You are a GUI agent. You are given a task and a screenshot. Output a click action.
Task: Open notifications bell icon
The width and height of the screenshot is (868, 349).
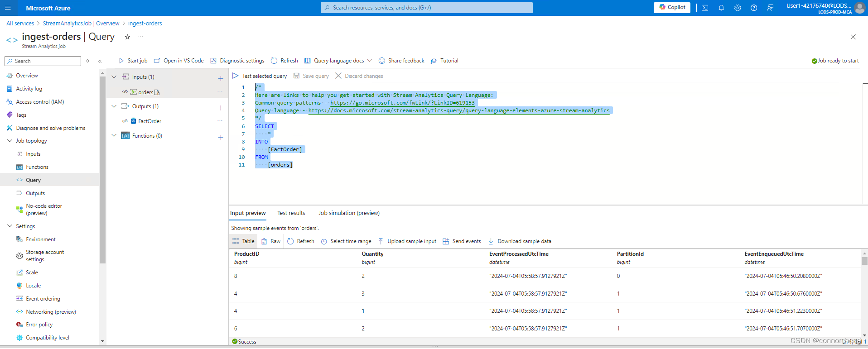[721, 8]
